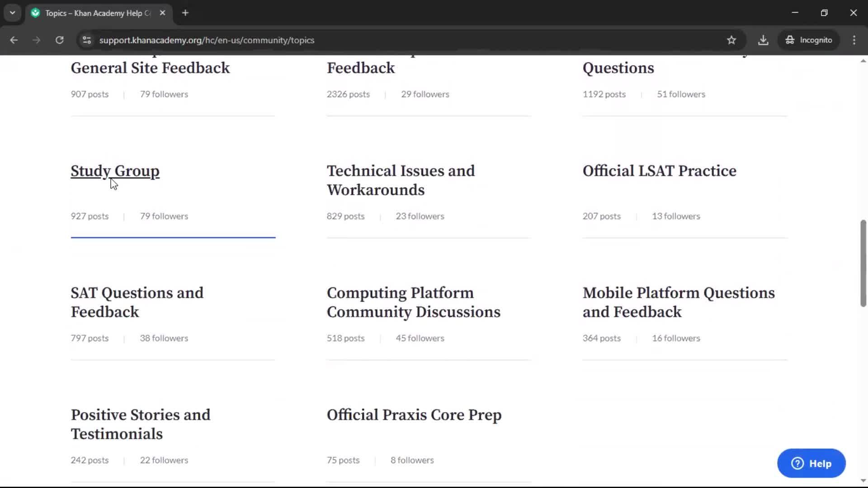Go to Official LSAT Practice topic
868x488 pixels.
[x=659, y=171]
